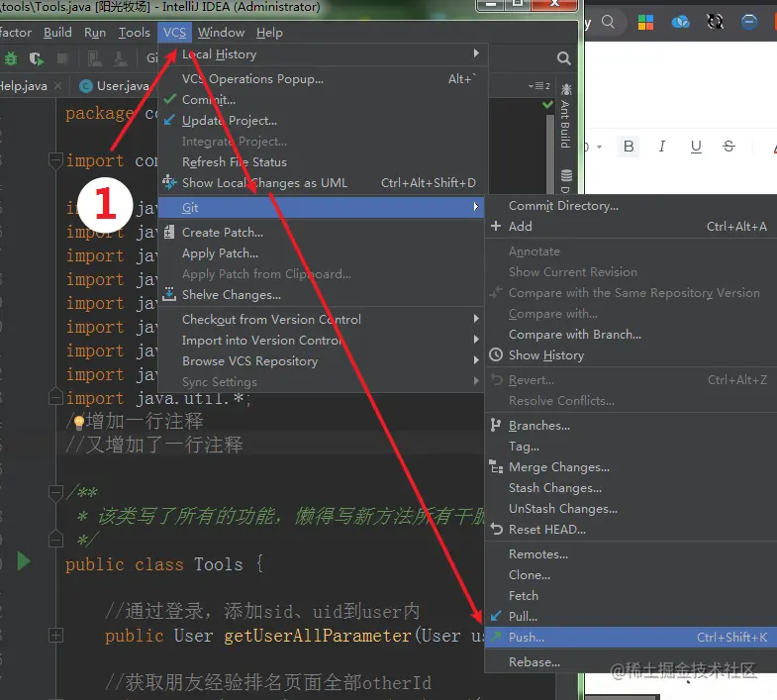Viewport: 777px width, 700px height.
Task: Open the Help menu
Action: click(x=269, y=33)
